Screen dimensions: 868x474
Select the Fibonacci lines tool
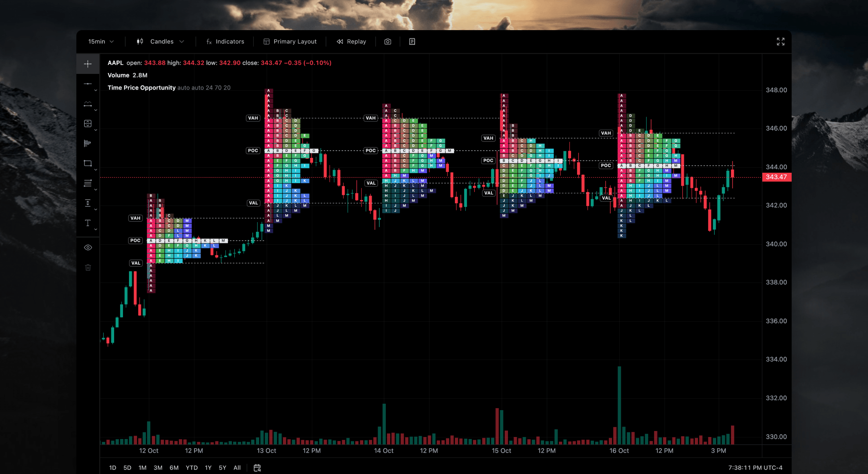[88, 183]
